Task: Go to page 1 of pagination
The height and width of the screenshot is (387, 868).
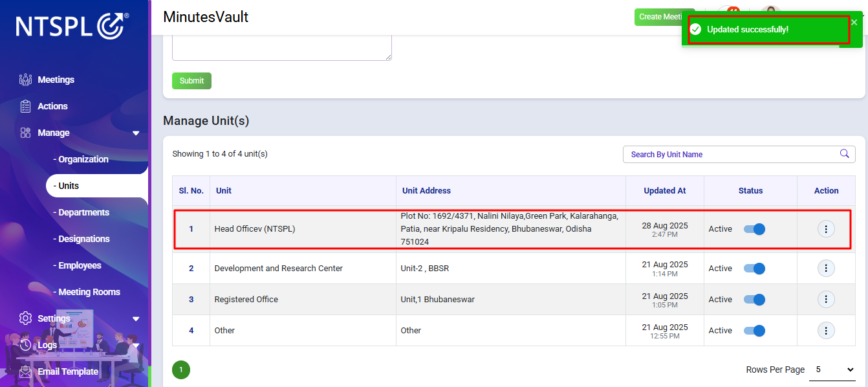Action: coord(181,370)
